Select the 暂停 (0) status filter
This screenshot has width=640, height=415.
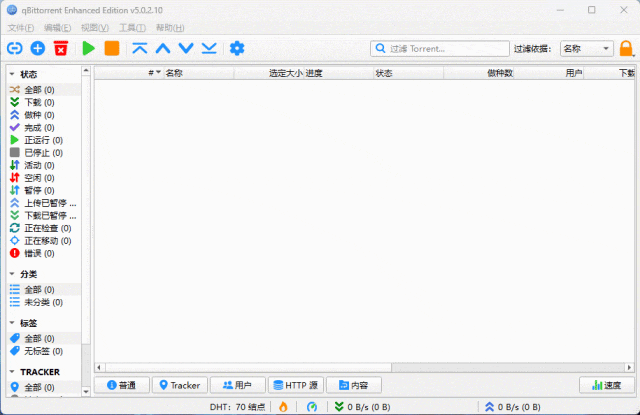click(44, 191)
